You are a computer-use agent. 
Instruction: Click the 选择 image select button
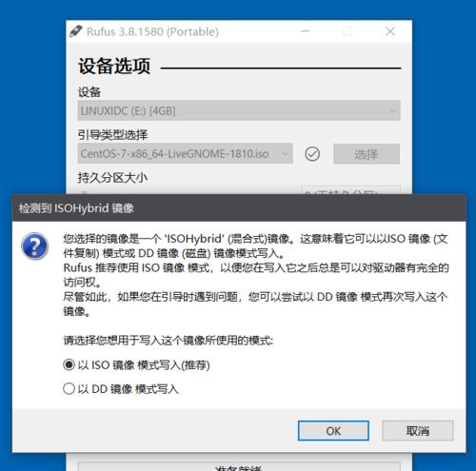coord(367,154)
